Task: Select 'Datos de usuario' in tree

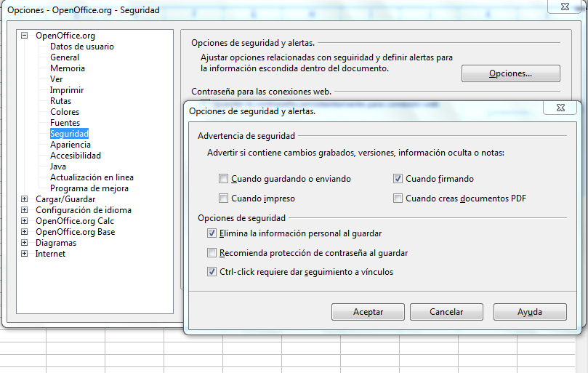Action: coord(81,47)
